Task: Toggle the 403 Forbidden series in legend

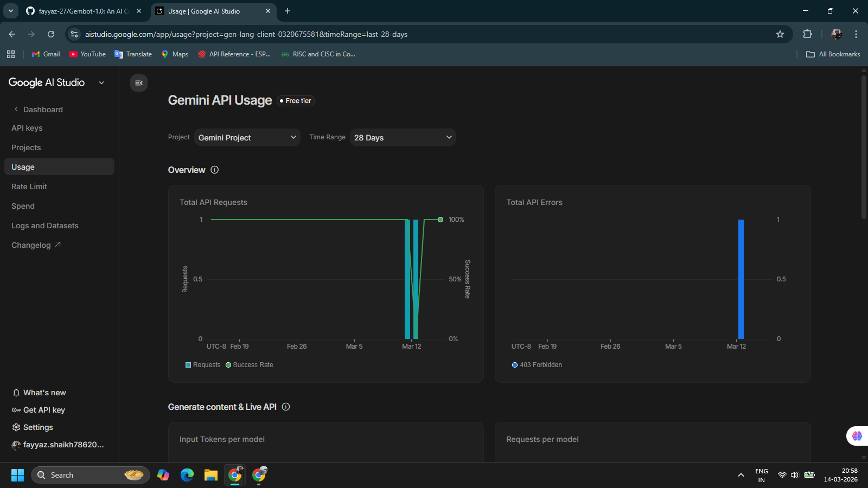Action: 537,365
